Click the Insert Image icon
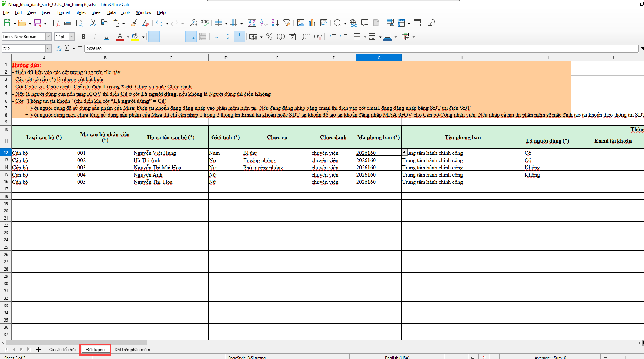Viewport: 644px width, 359px height. coord(301,23)
